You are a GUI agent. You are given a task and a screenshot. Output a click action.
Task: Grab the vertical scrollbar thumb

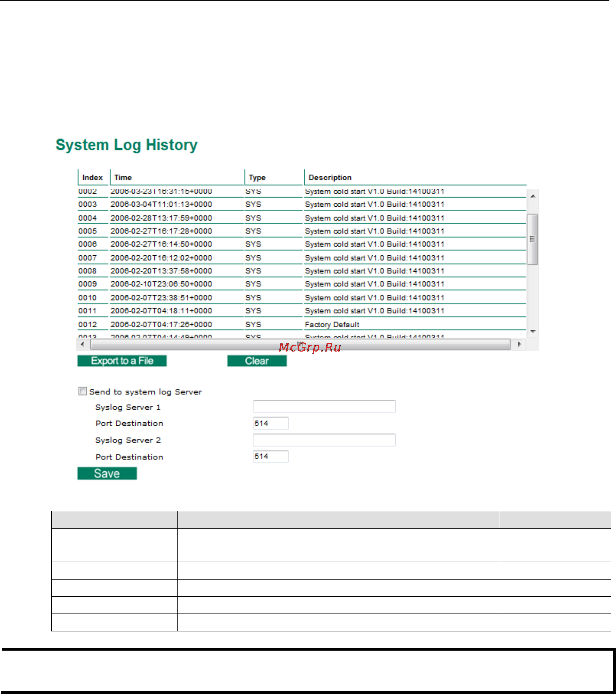click(532, 239)
